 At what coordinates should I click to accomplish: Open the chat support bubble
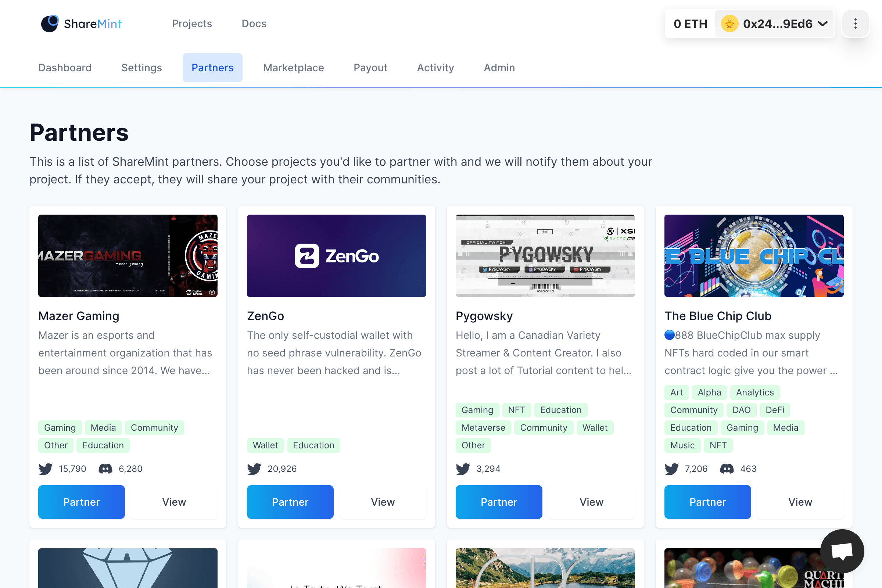coord(842,551)
